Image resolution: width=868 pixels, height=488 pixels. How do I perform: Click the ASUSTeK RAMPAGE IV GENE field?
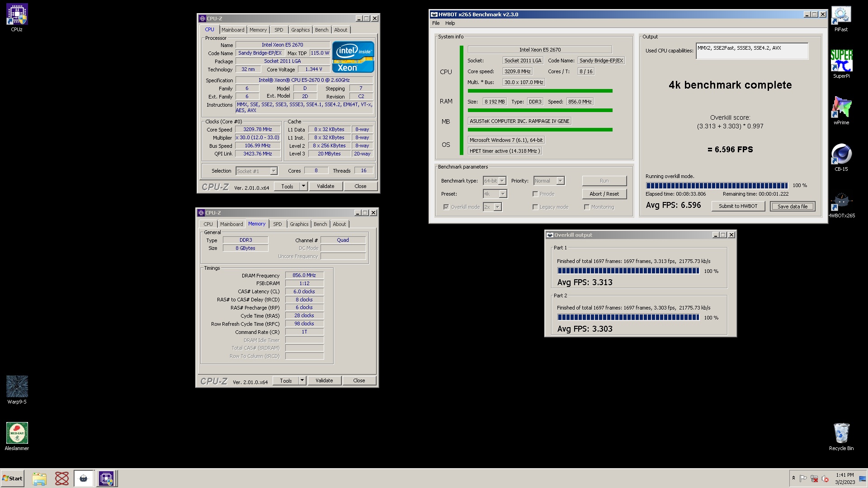(519, 121)
